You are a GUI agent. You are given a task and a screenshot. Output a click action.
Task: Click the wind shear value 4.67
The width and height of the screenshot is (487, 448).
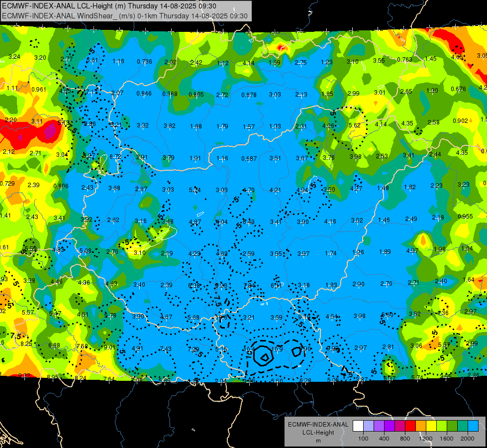pyautogui.click(x=166, y=317)
